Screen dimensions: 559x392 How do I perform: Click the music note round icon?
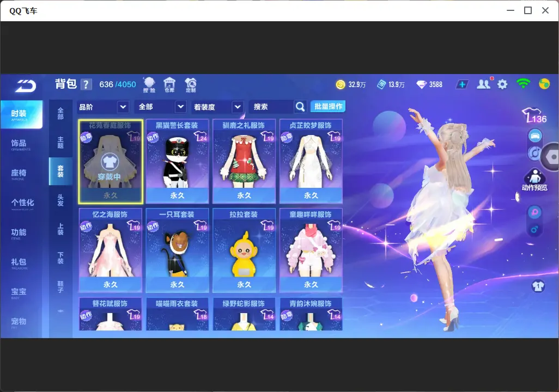[534, 153]
